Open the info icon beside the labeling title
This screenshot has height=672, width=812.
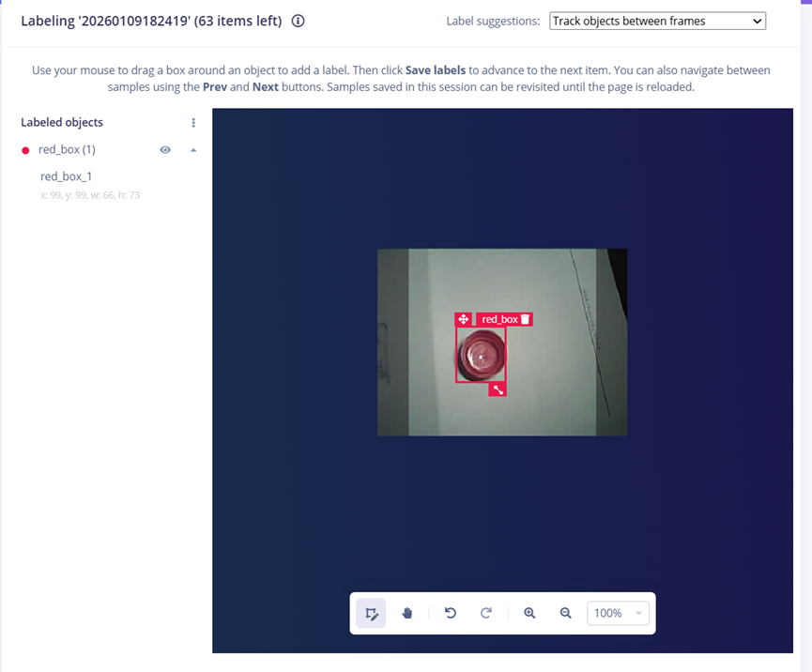point(299,21)
